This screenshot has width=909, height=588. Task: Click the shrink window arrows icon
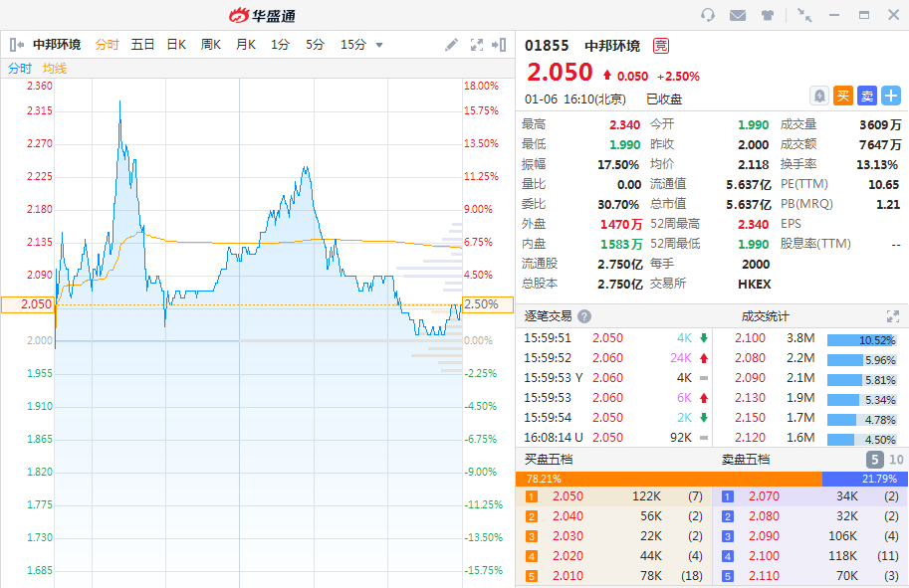[x=804, y=15]
